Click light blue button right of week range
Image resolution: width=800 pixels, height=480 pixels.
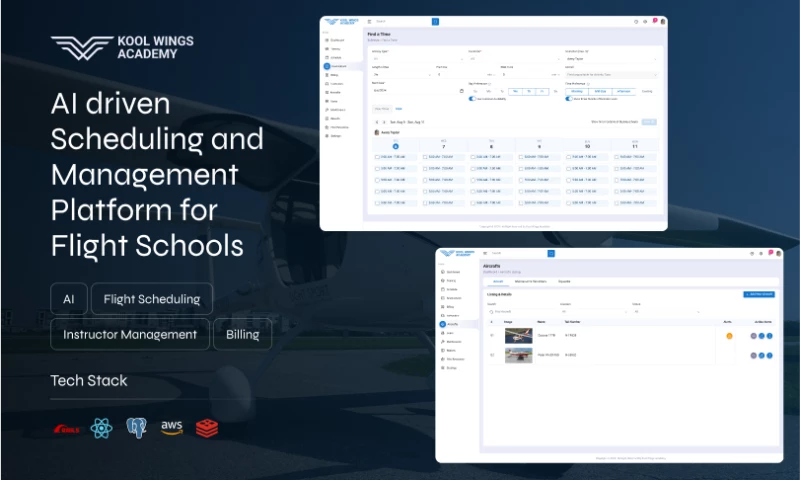649,122
